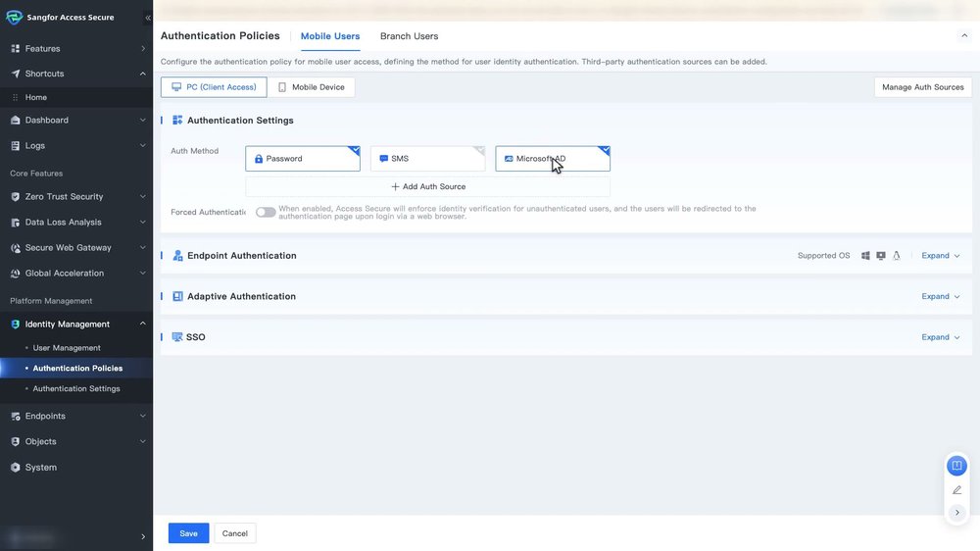Open User Management in sidebar
Viewport: 980px width, 551px height.
point(67,348)
